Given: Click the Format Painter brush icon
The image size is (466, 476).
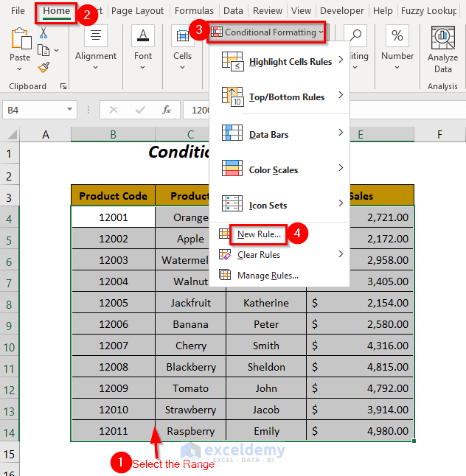Looking at the screenshot, I should [44, 67].
